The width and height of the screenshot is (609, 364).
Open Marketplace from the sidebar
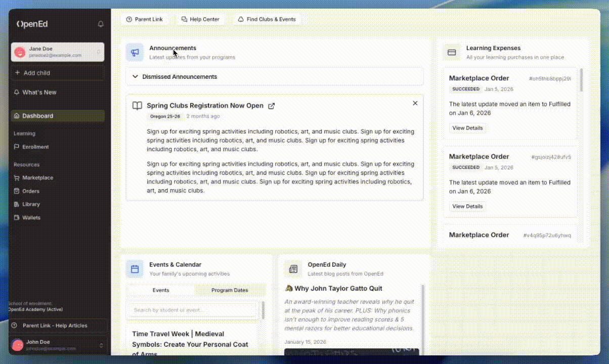[x=37, y=178]
